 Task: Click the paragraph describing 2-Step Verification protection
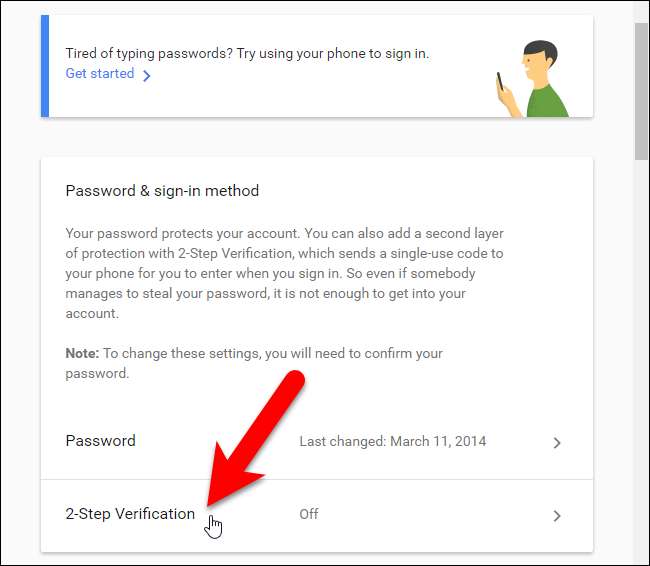click(284, 271)
